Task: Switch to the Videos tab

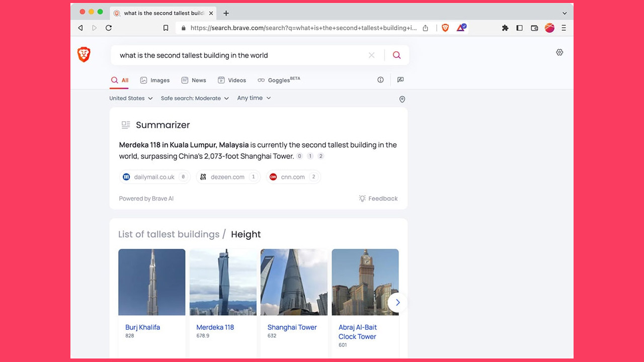Action: click(x=232, y=80)
